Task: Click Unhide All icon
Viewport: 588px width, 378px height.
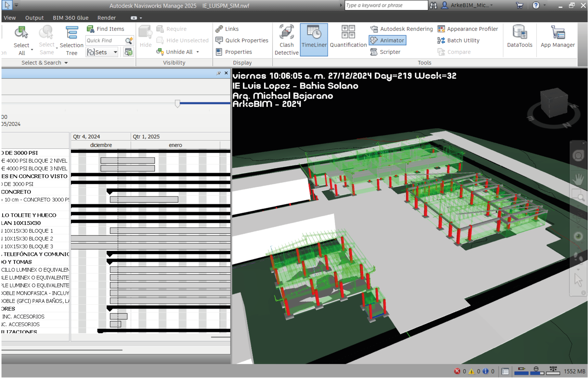Action: [x=160, y=52]
